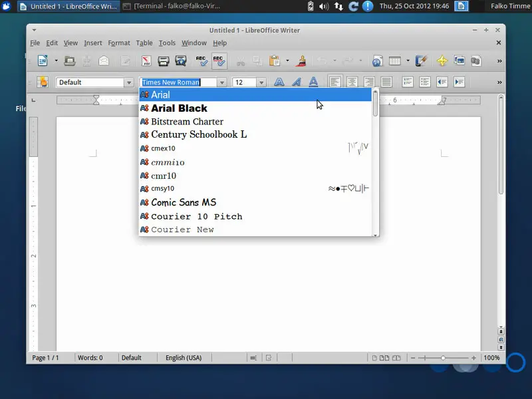Open the font size dropdown arrow

click(x=261, y=82)
